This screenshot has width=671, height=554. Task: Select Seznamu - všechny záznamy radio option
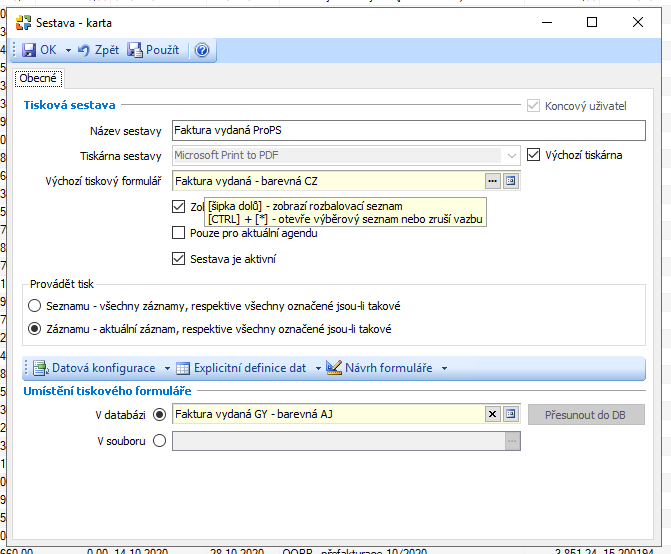[36, 306]
